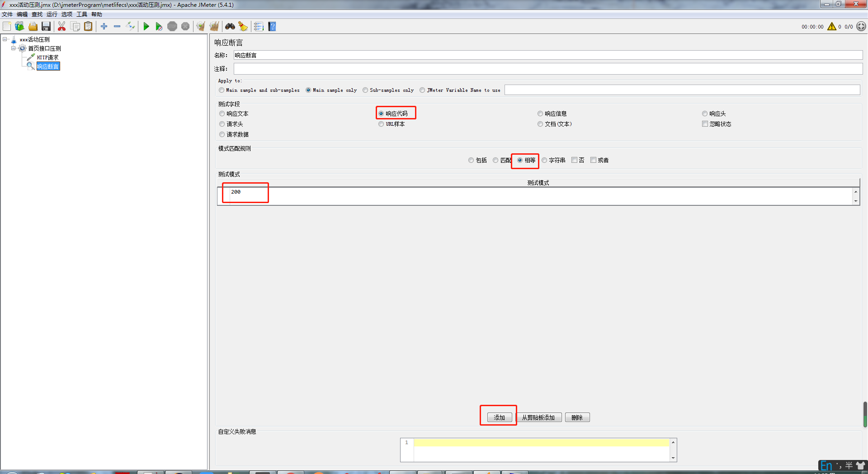
Task: Open the 编辑 menu
Action: coord(22,14)
